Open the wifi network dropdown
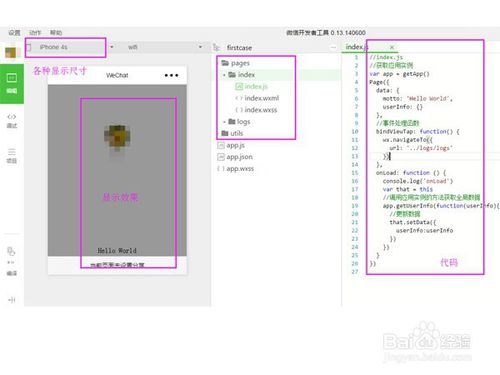This screenshot has width=500, height=375. tap(165, 47)
